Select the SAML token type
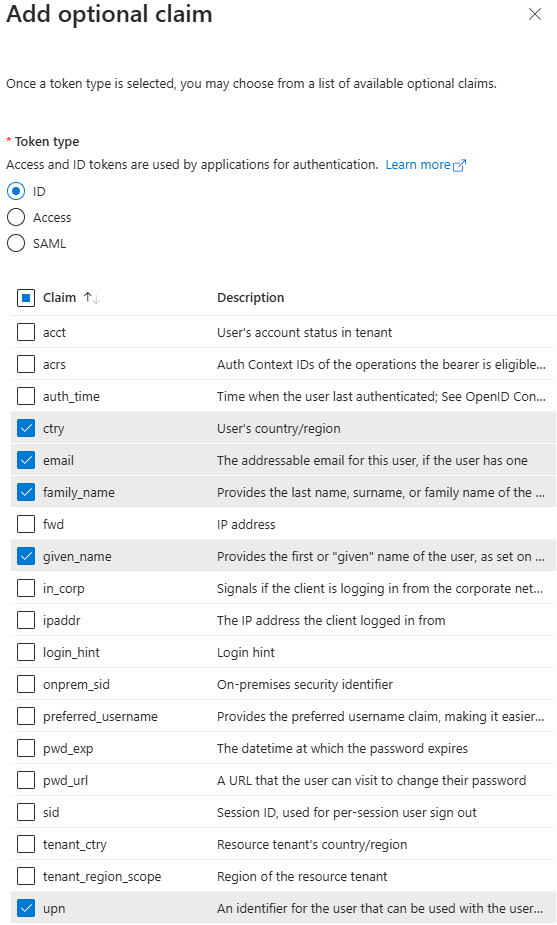 pos(16,243)
